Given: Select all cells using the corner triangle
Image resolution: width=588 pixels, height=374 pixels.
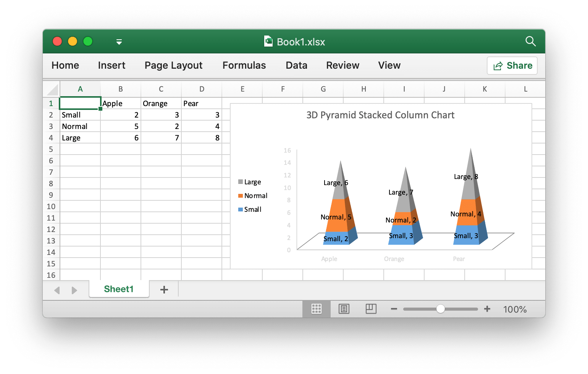Looking at the screenshot, I should tap(52, 89).
